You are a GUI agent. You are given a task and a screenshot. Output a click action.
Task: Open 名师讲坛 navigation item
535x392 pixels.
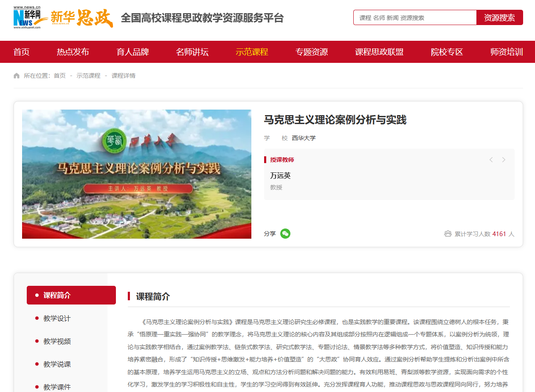click(192, 52)
